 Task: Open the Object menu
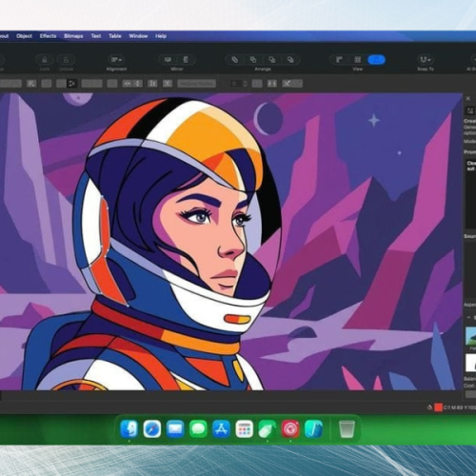coord(24,36)
